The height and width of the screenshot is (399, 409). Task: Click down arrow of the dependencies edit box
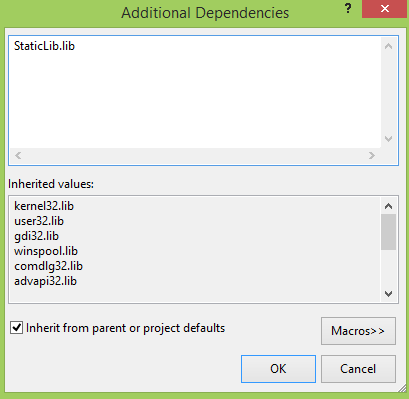tap(388, 139)
